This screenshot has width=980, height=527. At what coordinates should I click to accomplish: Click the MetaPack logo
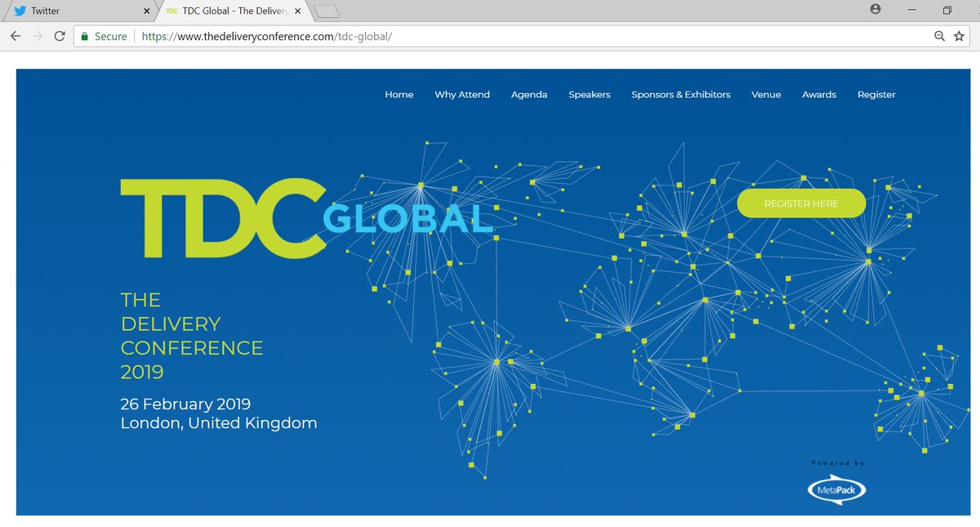pyautogui.click(x=837, y=490)
